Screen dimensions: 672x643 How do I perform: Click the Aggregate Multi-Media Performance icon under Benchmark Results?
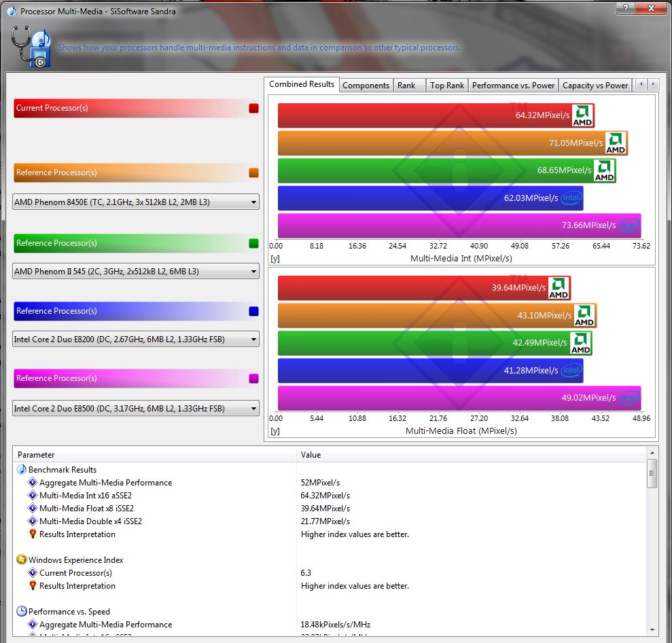pyautogui.click(x=33, y=482)
